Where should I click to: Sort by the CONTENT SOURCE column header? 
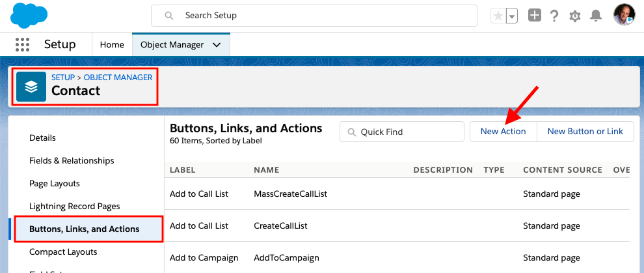[x=563, y=170]
